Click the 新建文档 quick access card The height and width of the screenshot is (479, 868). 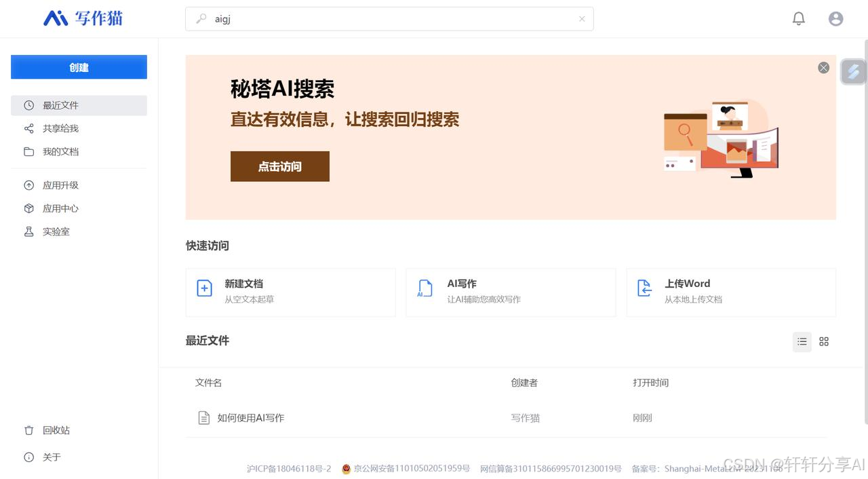290,292
